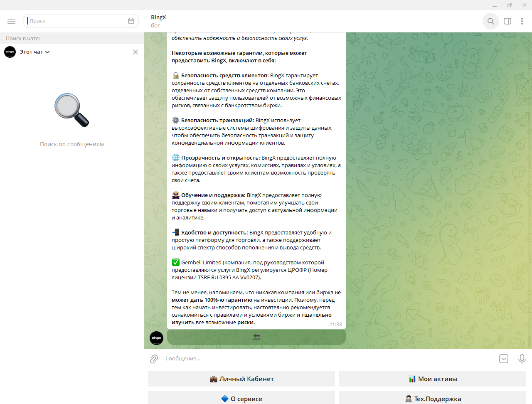Click the 'Сообщение...' message input field
The width and height of the screenshot is (532, 404).
(x=291, y=358)
